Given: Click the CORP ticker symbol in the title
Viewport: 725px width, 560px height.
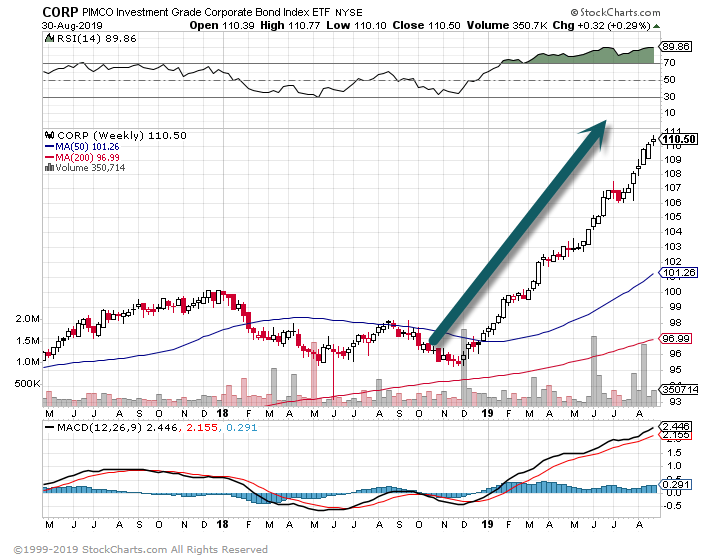Looking at the screenshot, I should click(x=60, y=12).
